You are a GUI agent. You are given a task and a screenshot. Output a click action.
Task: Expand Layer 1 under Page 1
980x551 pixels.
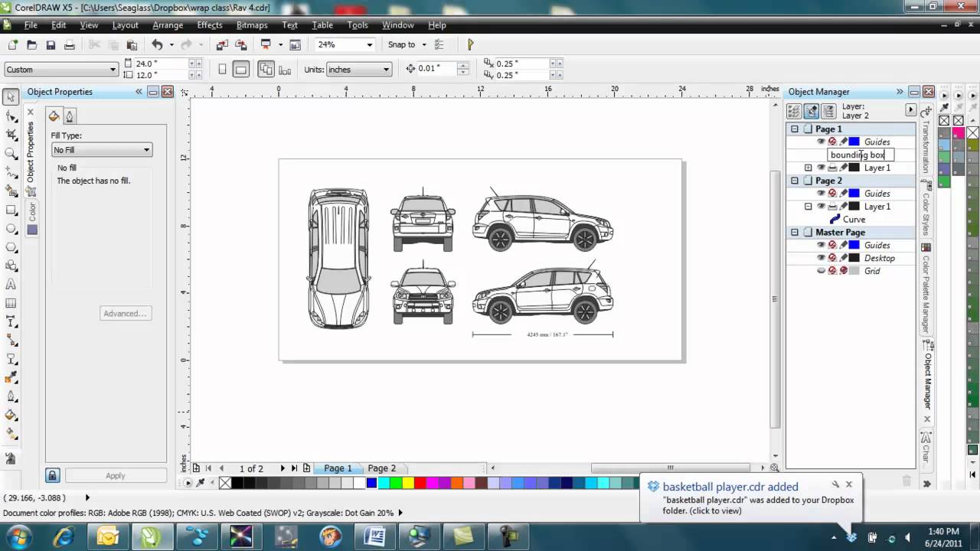pos(808,168)
